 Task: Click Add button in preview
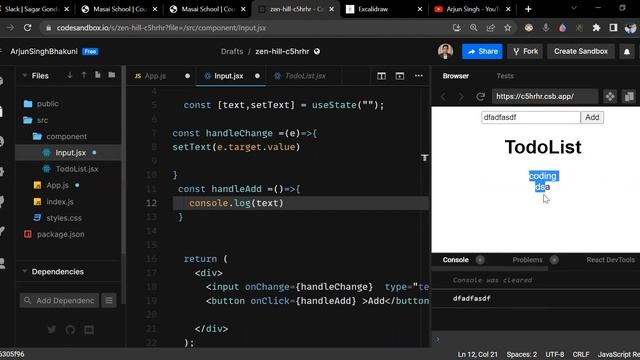coord(592,118)
